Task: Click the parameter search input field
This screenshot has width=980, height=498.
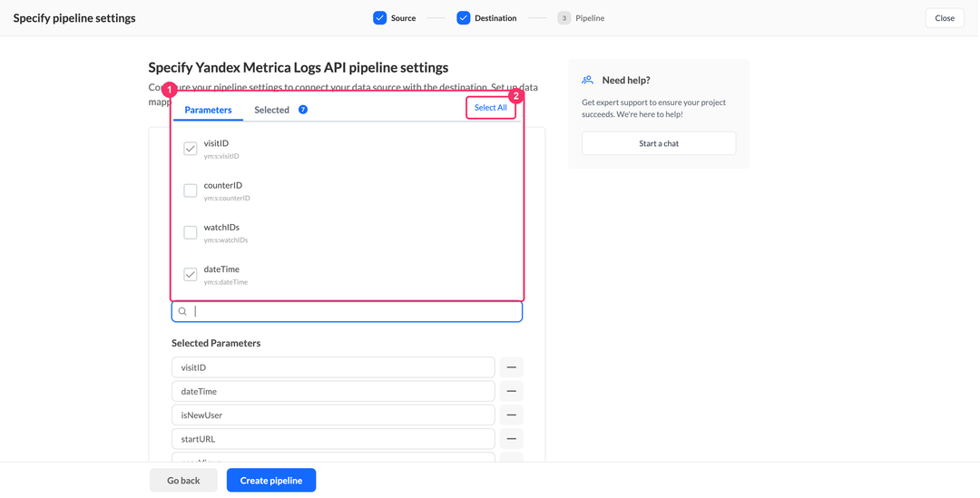Action: 347,311
